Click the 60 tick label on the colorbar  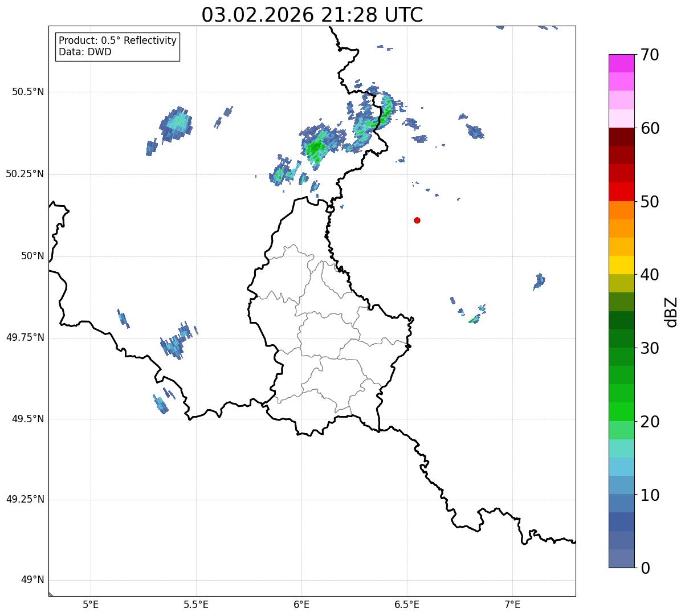[650, 128]
